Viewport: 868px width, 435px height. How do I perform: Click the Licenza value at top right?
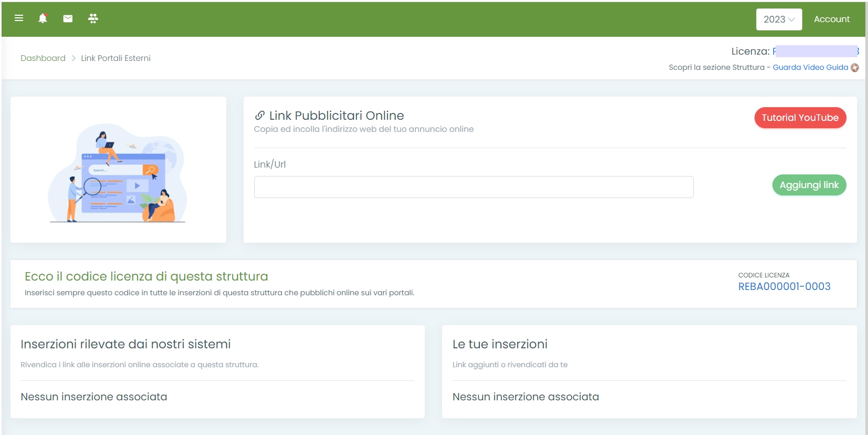coord(816,51)
